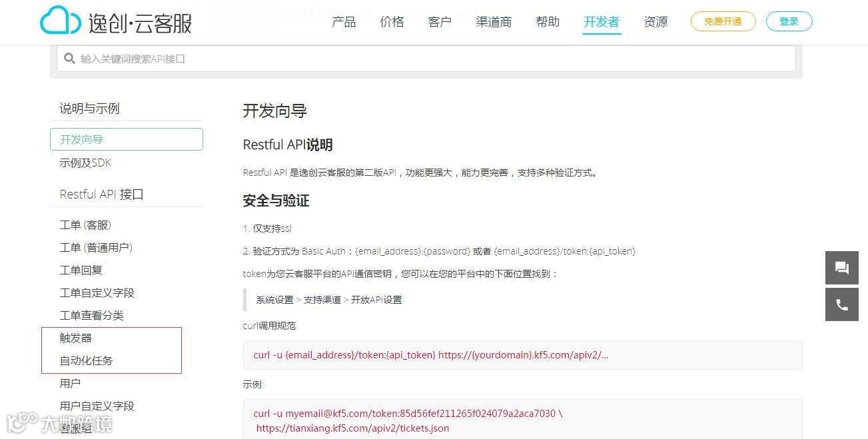Click the 系统设置 > 支持渠道 path text

tap(329, 300)
